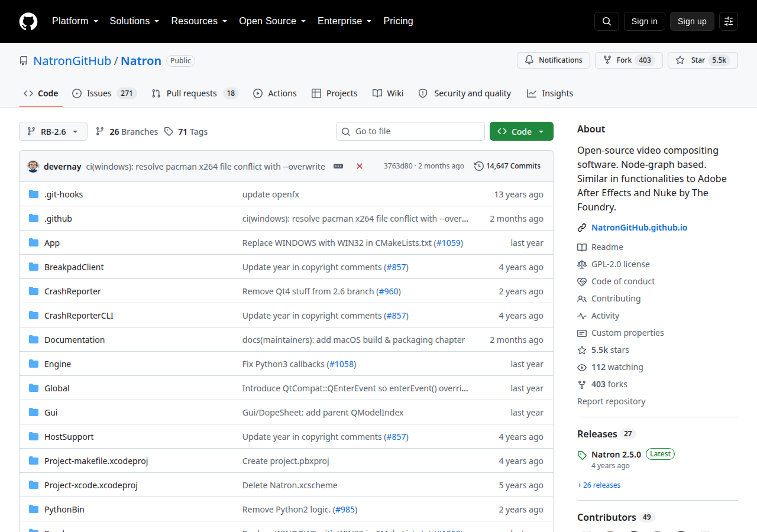Switch to the Issues tab
Screen dimensions: 757x532
point(104,93)
